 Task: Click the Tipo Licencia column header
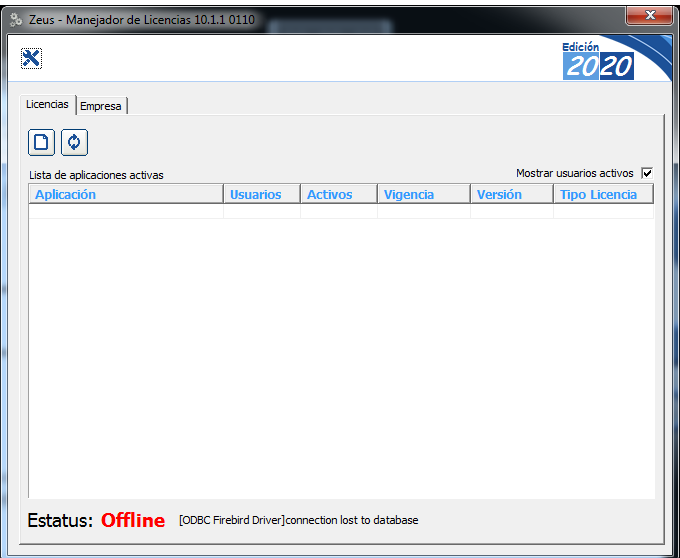[x=598, y=195]
